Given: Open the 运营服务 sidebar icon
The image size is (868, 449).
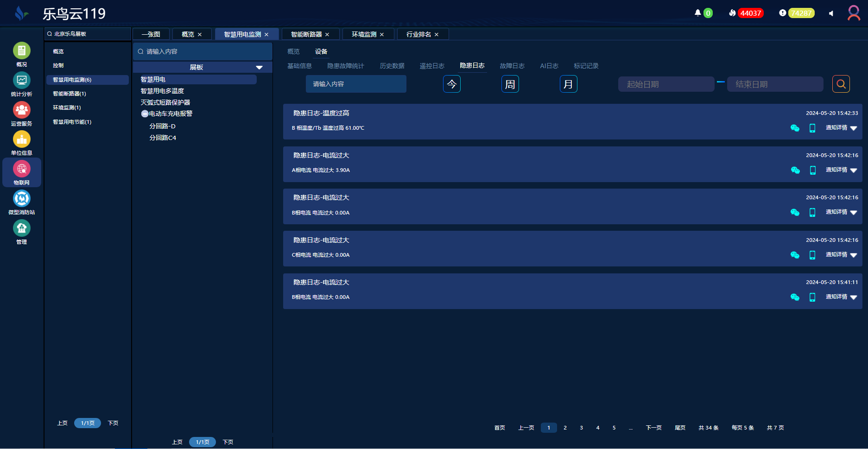Looking at the screenshot, I should (x=21, y=110).
